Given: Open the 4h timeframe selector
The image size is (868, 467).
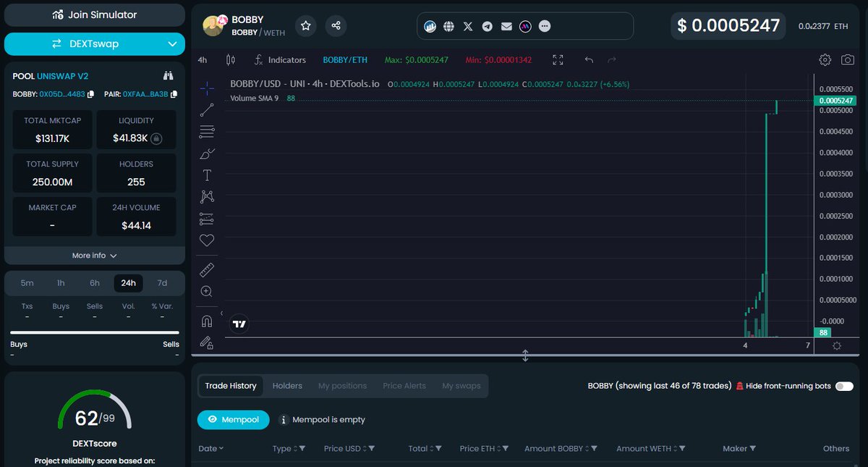Looking at the screenshot, I should 203,60.
